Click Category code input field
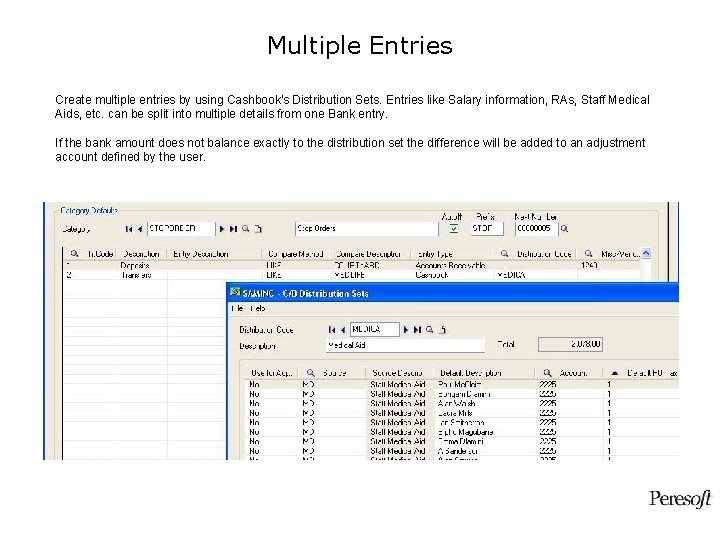Screen dimensions: 720x540 pos(181,229)
